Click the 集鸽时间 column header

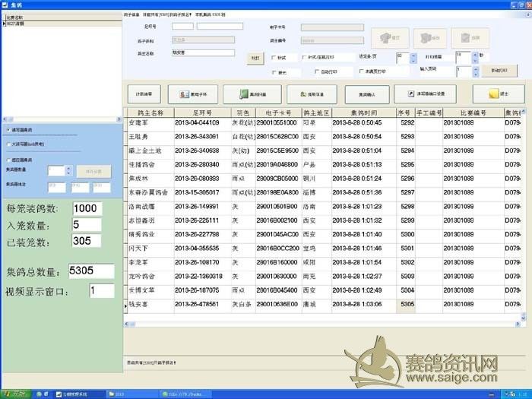pos(365,112)
